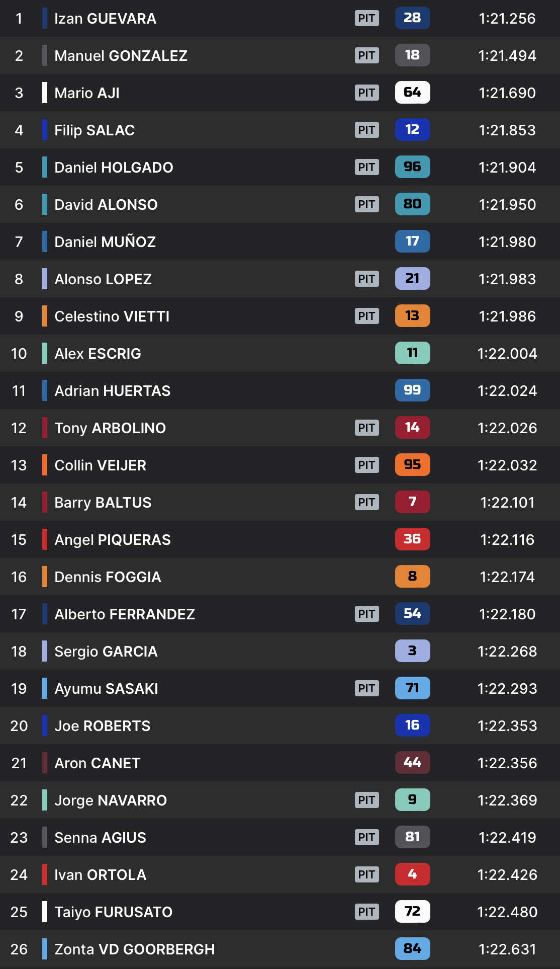Image resolution: width=560 pixels, height=969 pixels.
Task: Click the 1:21.980 lap time of Daniel Muñoz
Action: pyautogui.click(x=507, y=242)
